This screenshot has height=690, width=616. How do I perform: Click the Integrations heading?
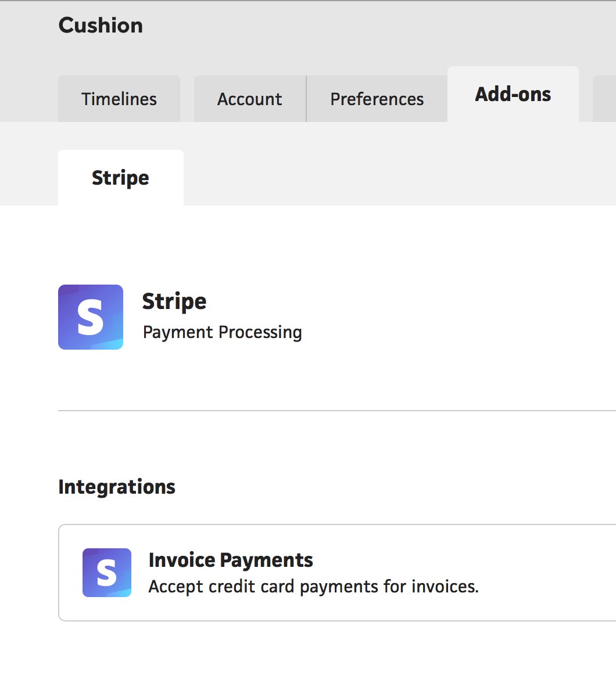tap(117, 487)
